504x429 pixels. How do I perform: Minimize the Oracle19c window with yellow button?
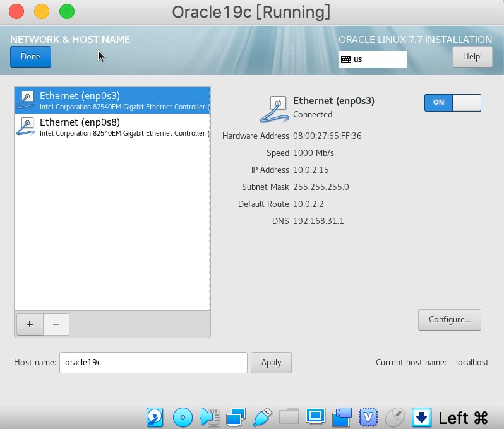point(42,11)
